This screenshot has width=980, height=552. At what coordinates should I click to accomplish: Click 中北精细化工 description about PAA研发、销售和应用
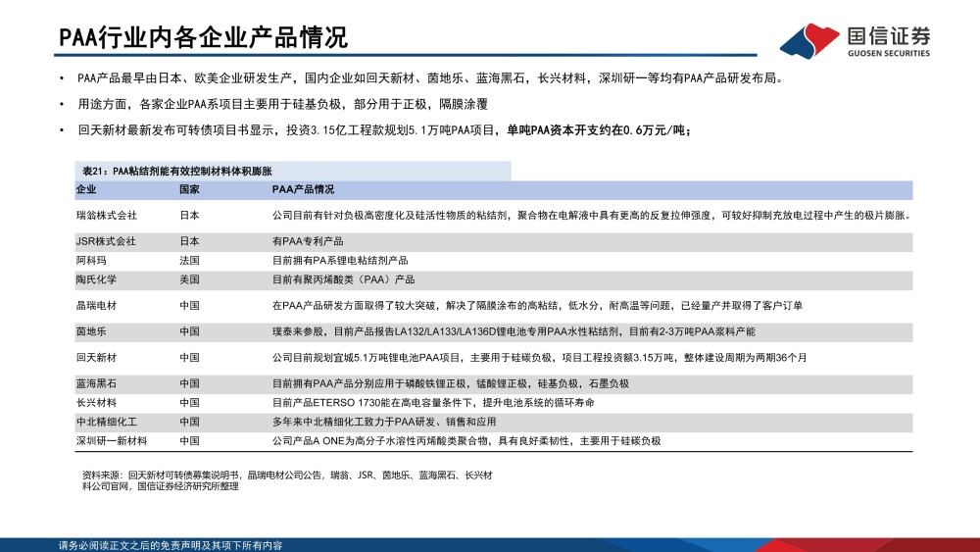click(384, 422)
